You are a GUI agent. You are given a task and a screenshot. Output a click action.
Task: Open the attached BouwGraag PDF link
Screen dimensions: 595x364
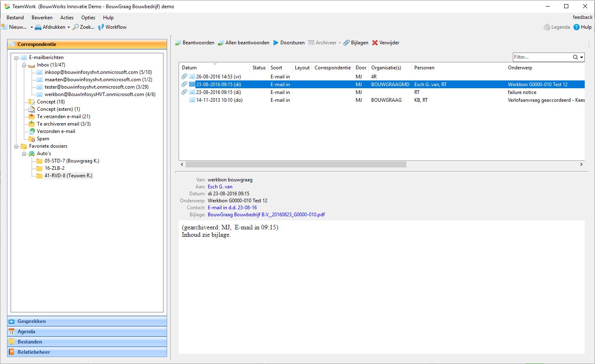[x=266, y=215]
